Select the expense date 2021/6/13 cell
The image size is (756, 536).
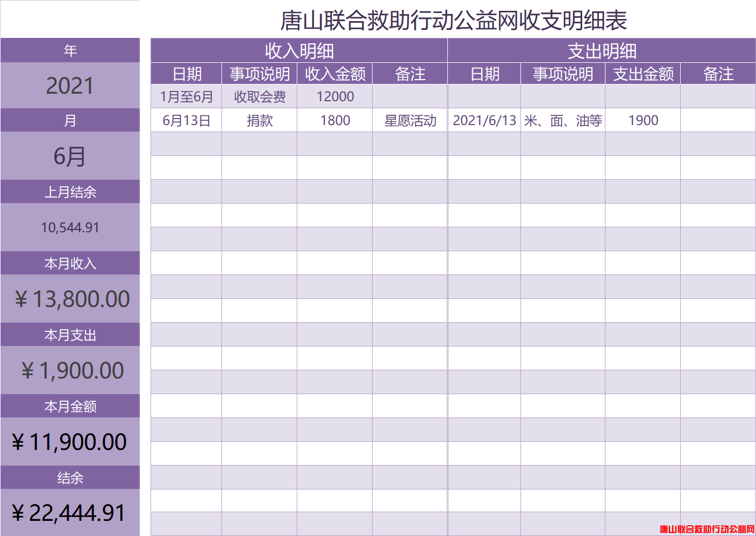click(x=484, y=120)
